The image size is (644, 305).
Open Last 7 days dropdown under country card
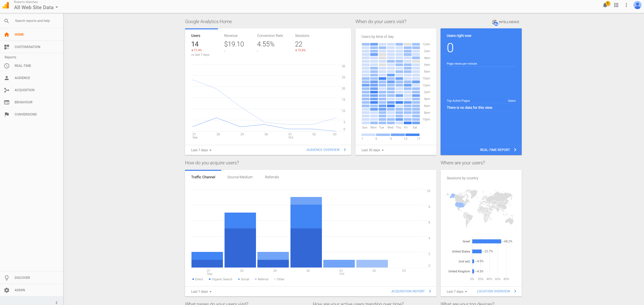[x=457, y=291]
